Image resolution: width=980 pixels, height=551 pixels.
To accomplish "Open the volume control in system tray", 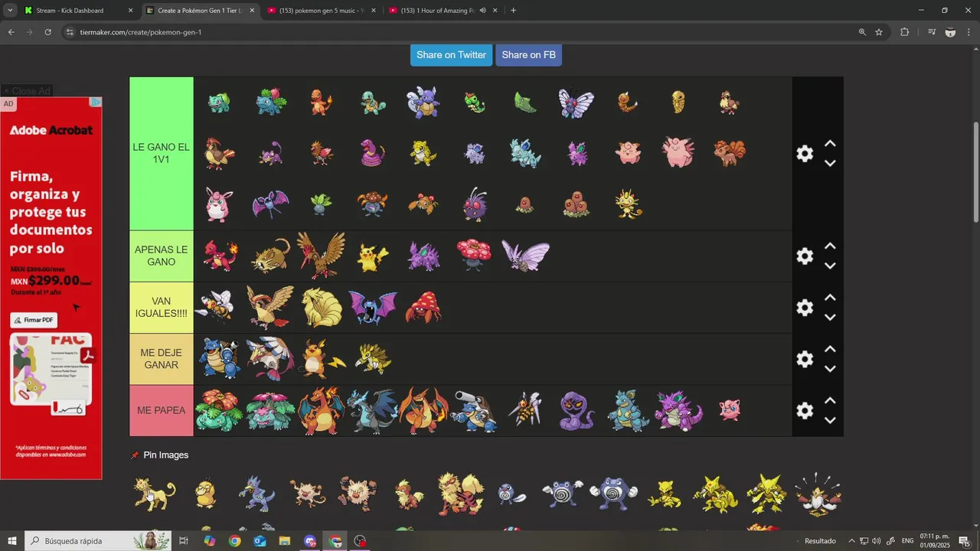I will point(876,540).
